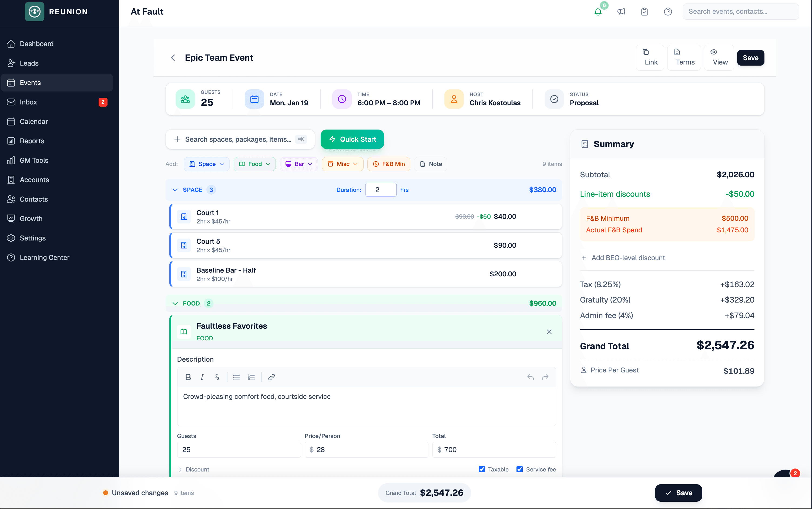Image resolution: width=812 pixels, height=509 pixels.
Task: Expand the Discount section for Faultless Favorites
Action: [194, 469]
